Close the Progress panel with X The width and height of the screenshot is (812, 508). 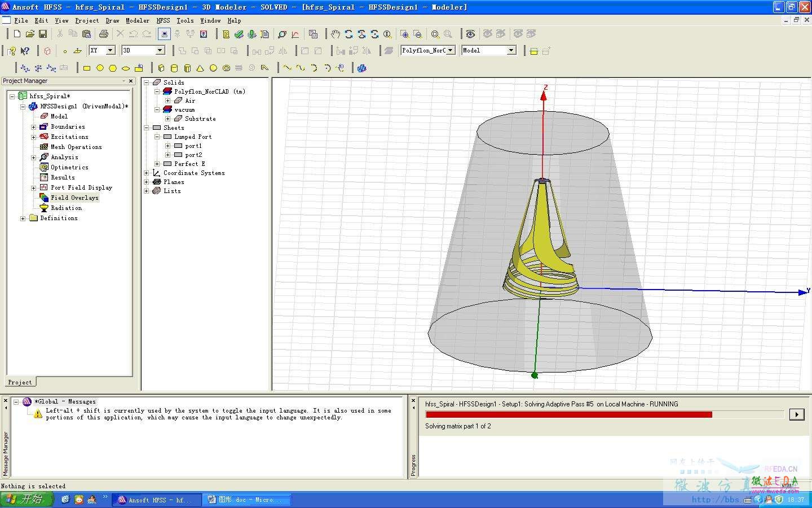[413, 401]
